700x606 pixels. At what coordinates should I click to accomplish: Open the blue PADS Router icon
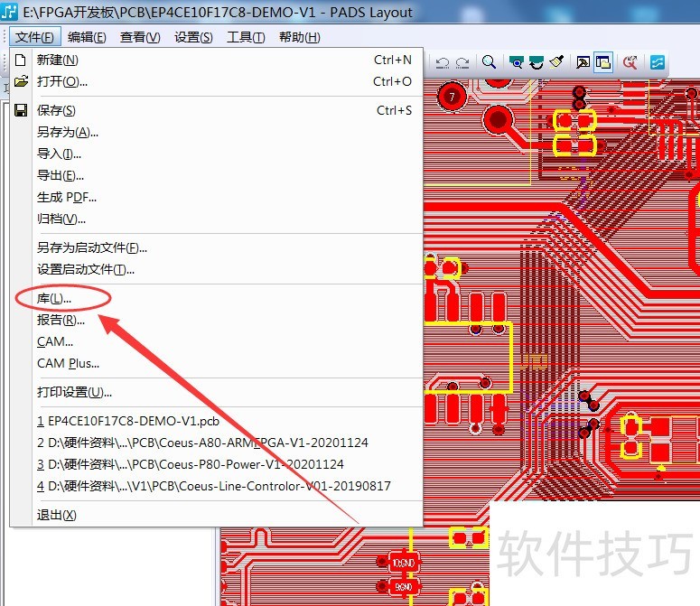coord(658,62)
